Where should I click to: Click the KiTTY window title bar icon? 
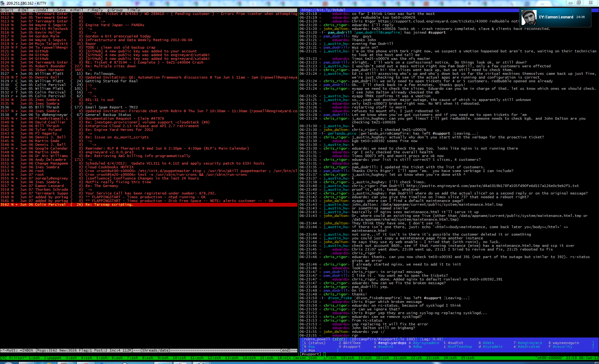point(3,3)
